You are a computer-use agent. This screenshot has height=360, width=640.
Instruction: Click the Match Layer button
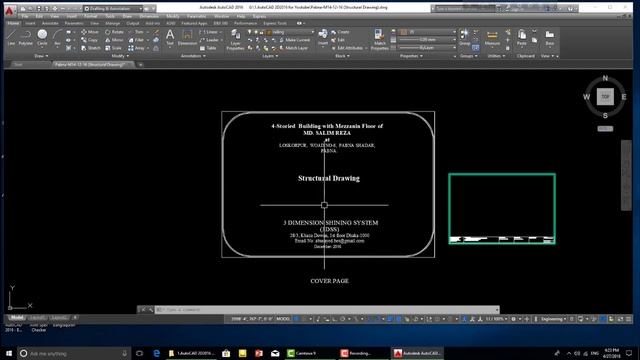tap(293, 48)
